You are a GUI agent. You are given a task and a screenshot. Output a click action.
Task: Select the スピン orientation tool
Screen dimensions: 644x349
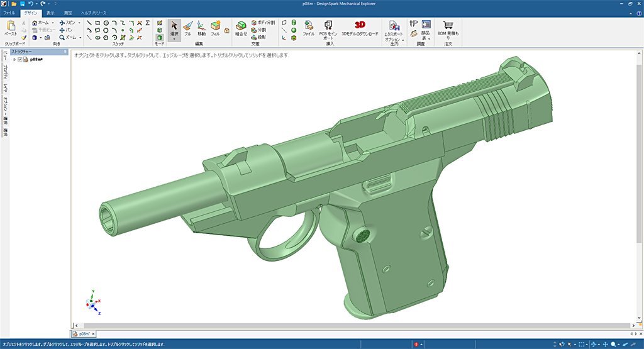67,23
